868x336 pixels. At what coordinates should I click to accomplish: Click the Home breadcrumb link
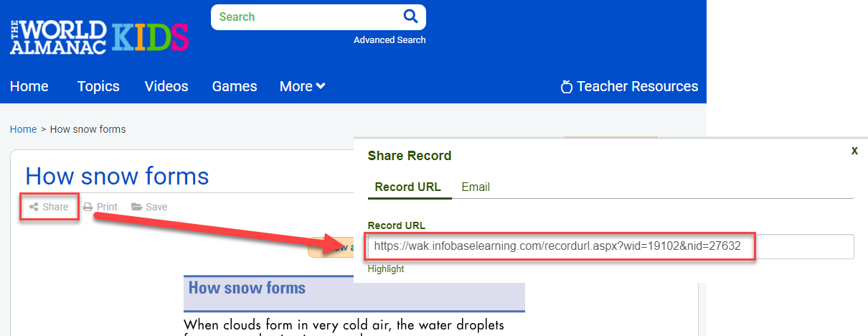(x=23, y=129)
